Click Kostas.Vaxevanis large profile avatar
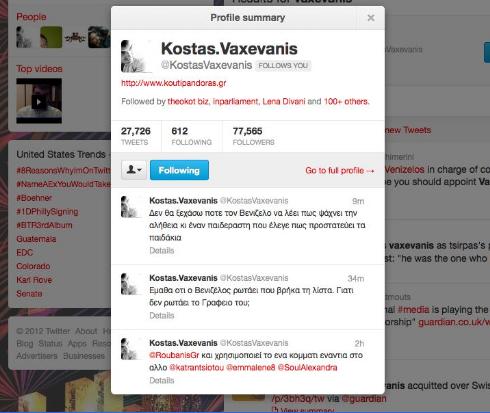Screen dimensions: 490x413 click(x=136, y=56)
